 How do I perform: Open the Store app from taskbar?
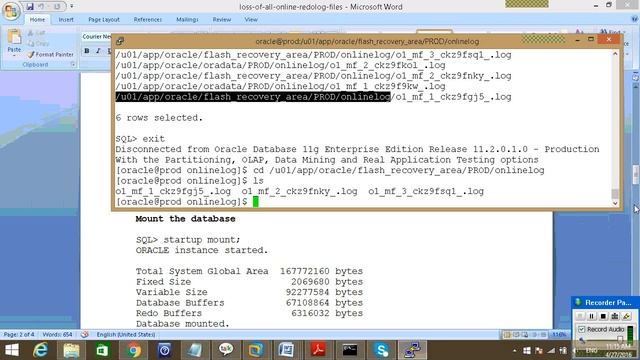tap(102, 350)
